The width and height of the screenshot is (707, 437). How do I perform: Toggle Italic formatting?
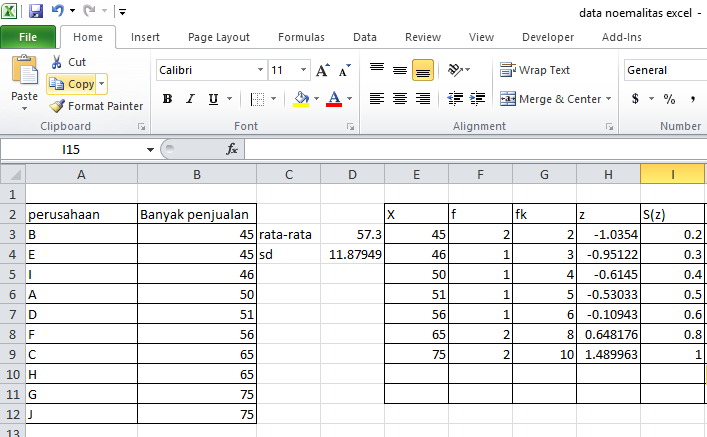click(190, 99)
